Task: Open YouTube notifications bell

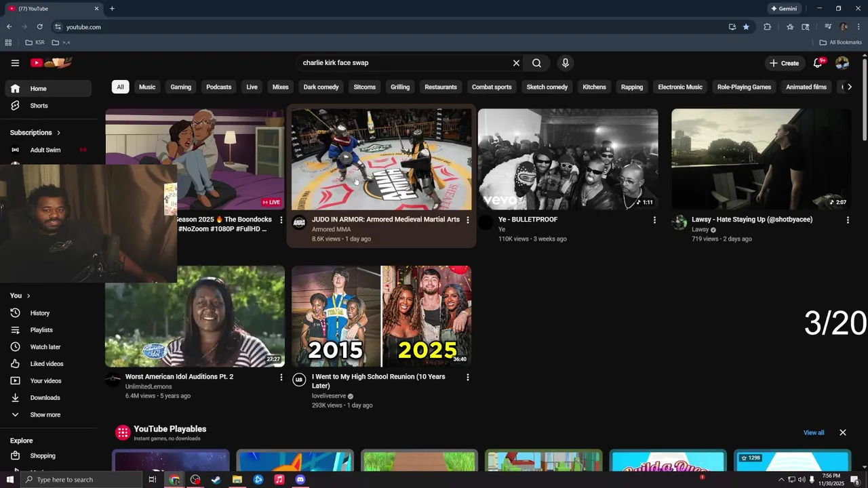Action: 818,63
